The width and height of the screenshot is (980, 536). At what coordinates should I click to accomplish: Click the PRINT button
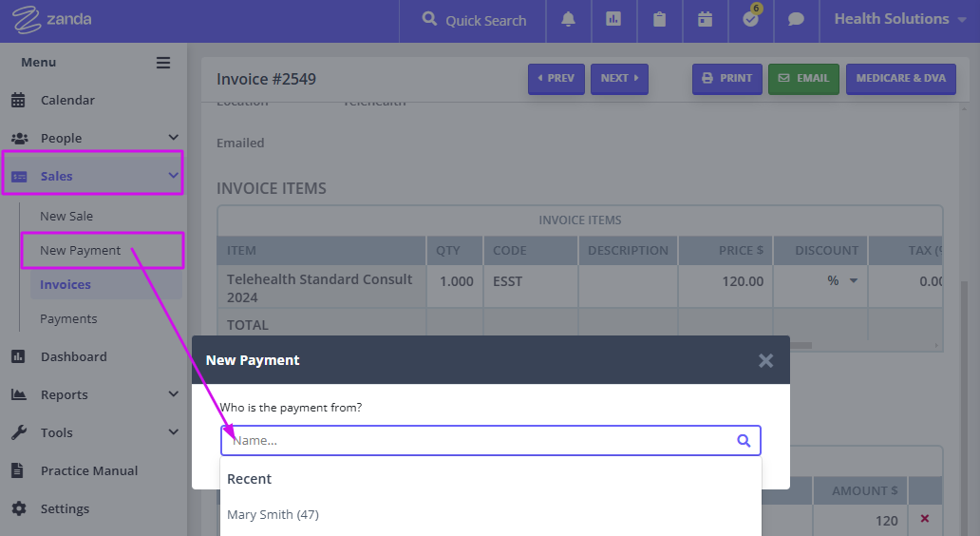726,79
